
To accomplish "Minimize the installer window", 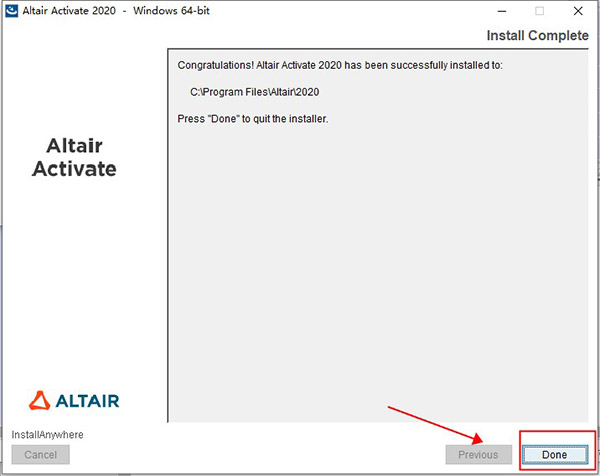I will (502, 11).
